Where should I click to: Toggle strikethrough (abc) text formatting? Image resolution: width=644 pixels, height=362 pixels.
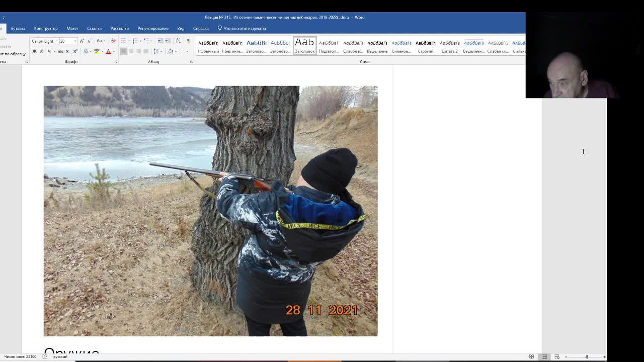pos(60,51)
